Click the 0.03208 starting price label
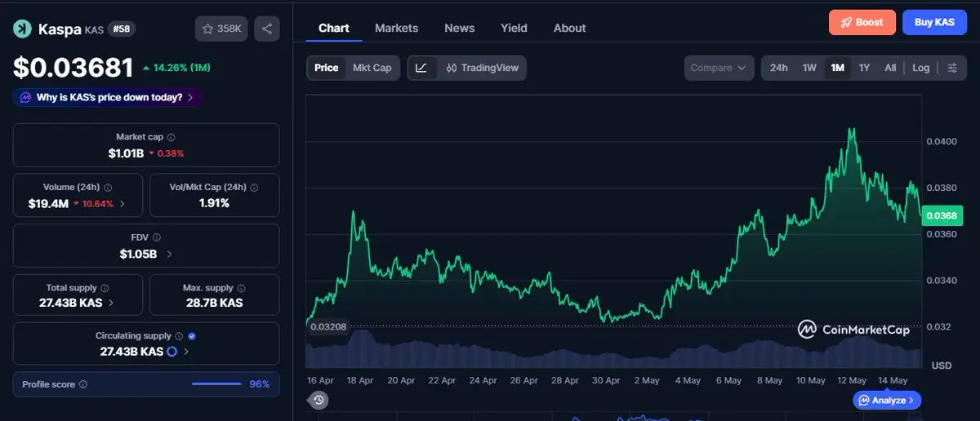 click(327, 326)
